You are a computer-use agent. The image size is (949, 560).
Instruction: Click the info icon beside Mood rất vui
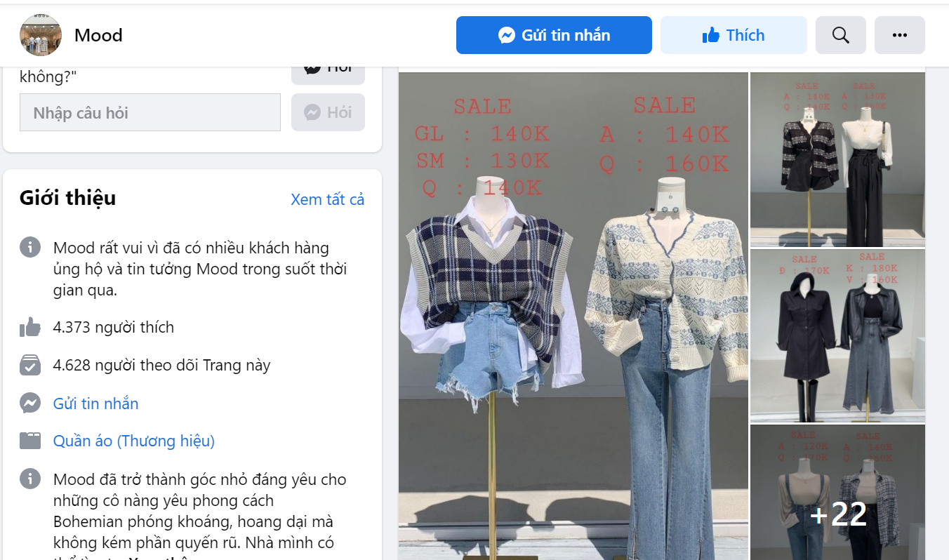coord(30,247)
